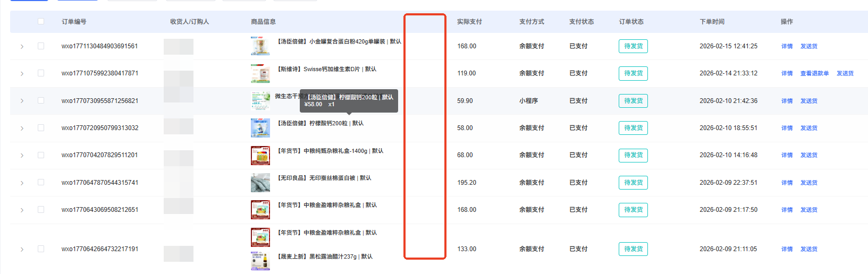This screenshot has width=868, height=274.
Task: Click 待发货 status for order ending 1256821
Action: point(633,101)
